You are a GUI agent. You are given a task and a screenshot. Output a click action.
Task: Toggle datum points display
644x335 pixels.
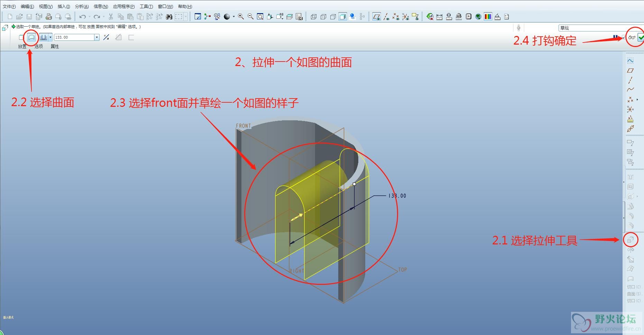point(396,17)
